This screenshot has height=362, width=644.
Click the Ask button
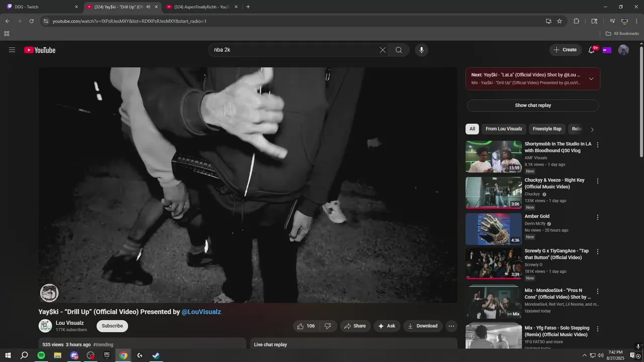(x=386, y=326)
